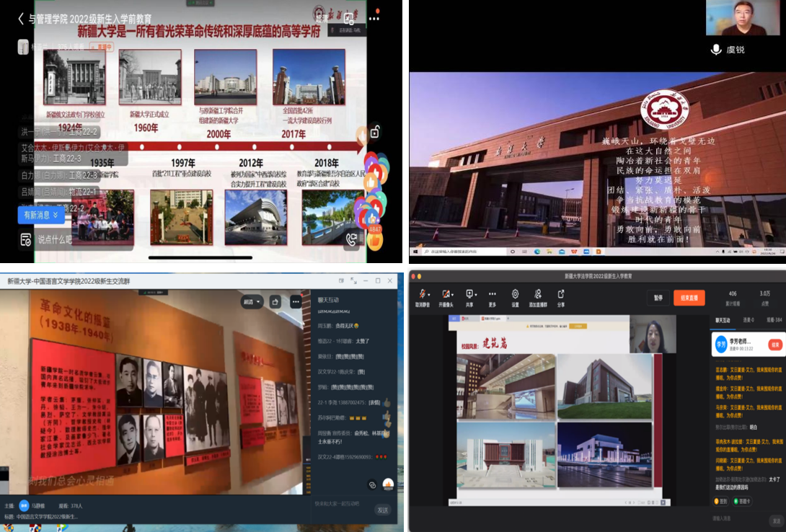This screenshot has height=532, width=786.
Task: Click the red 结束 button on 李芳老师 card
Action: (775, 345)
